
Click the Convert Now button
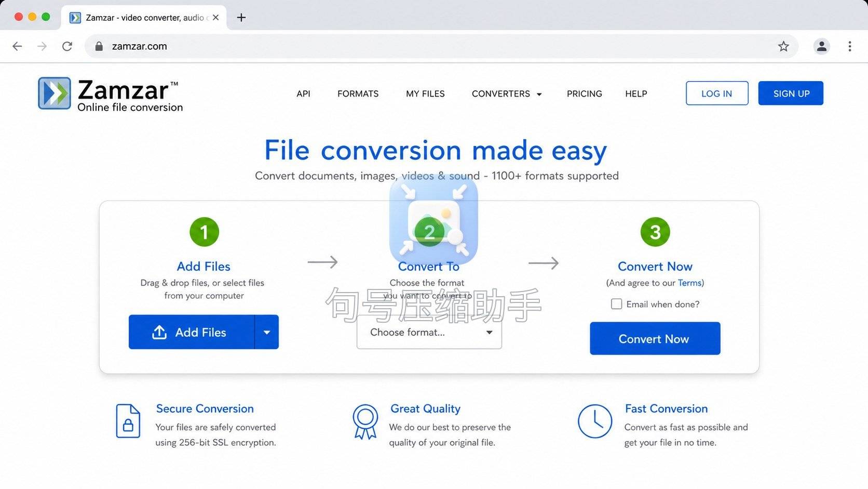point(655,338)
